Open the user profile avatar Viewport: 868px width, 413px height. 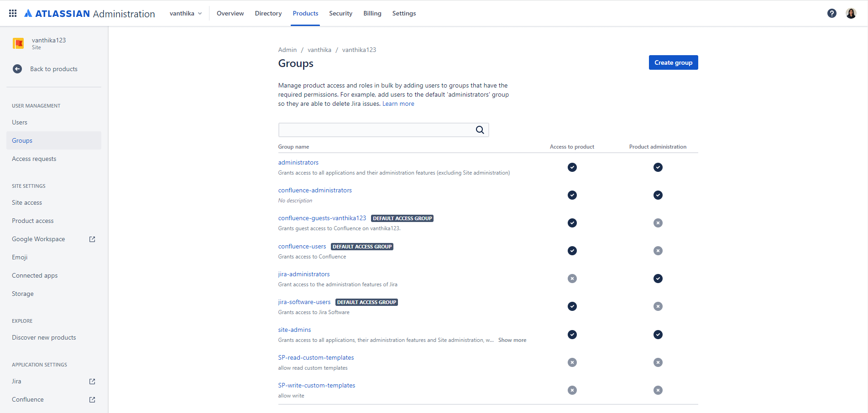[851, 13]
